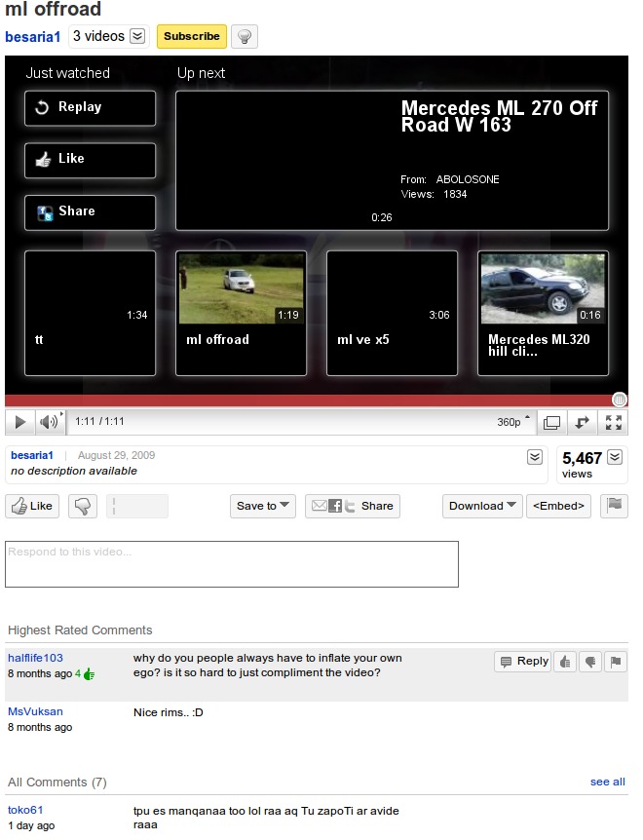Click the ABOLOSONE uploader name
Screen dimensions: 643x840
click(x=468, y=179)
